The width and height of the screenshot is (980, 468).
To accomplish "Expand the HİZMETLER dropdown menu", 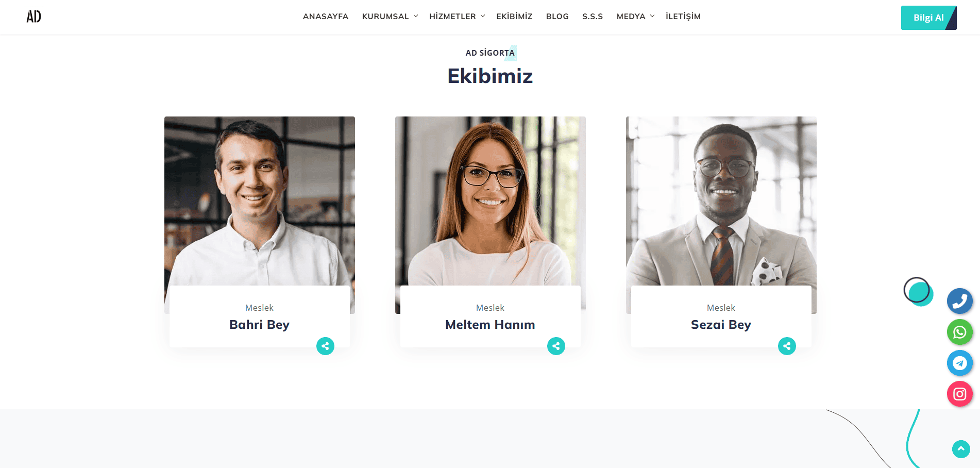I will (x=457, y=16).
